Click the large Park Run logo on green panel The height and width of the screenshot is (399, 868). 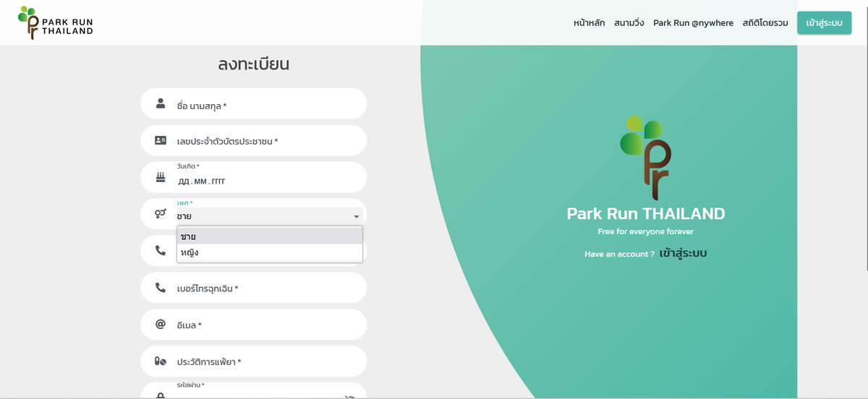tap(646, 158)
